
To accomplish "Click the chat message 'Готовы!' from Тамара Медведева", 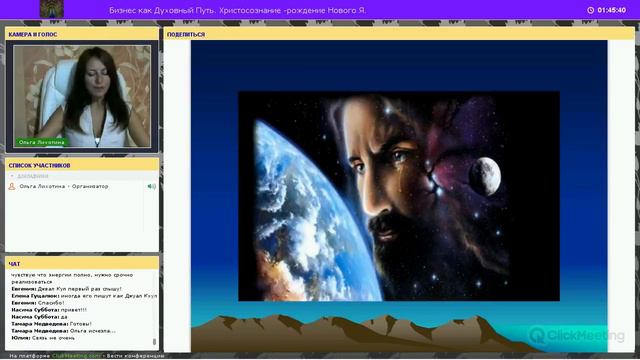I will pyautogui.click(x=51, y=324).
